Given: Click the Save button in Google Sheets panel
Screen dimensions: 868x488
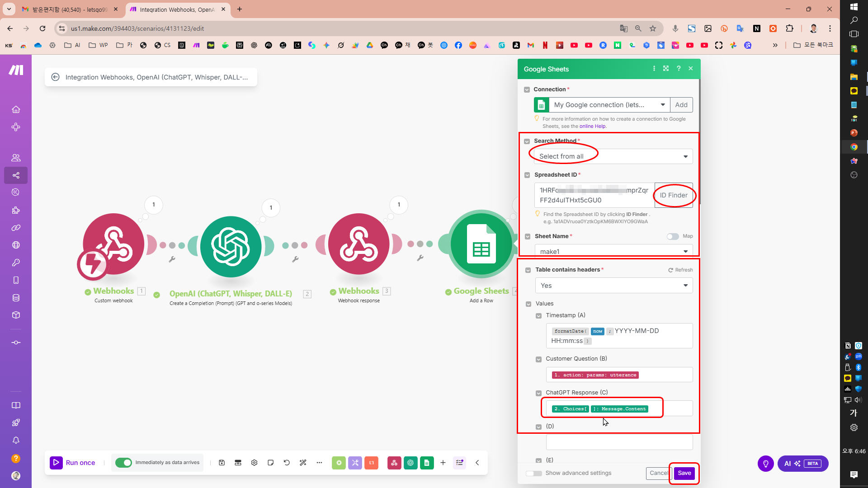Looking at the screenshot, I should point(684,473).
